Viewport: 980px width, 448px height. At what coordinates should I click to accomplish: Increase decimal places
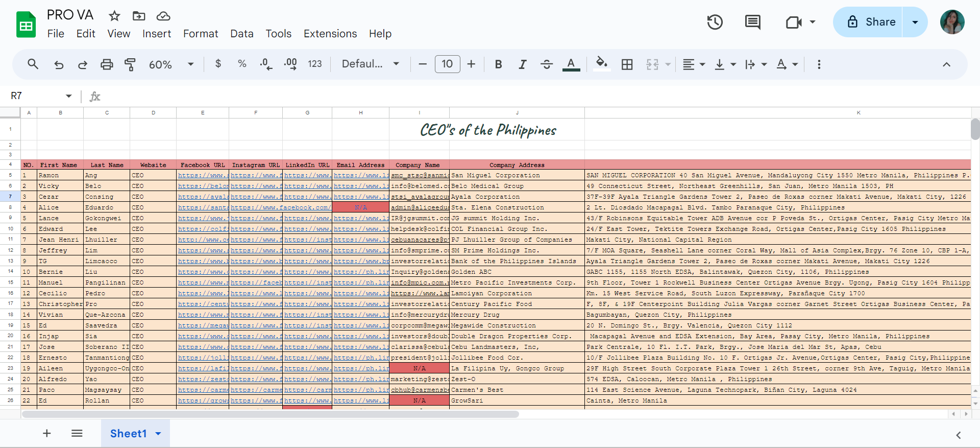click(290, 64)
